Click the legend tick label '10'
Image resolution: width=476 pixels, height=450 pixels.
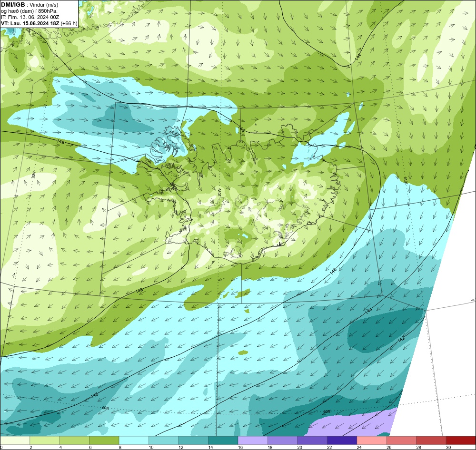coord(151,447)
